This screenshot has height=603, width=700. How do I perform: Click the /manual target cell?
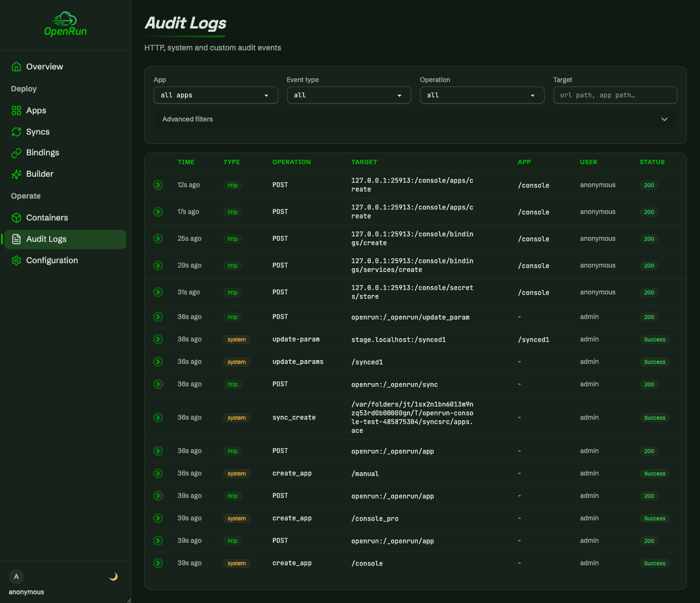click(365, 474)
